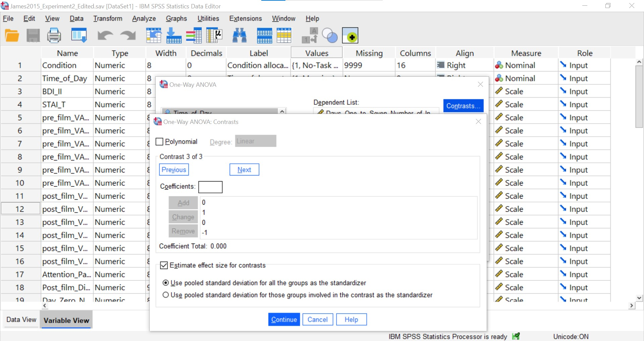
Task: Click Input role arrow for Condition
Action: pos(563,65)
